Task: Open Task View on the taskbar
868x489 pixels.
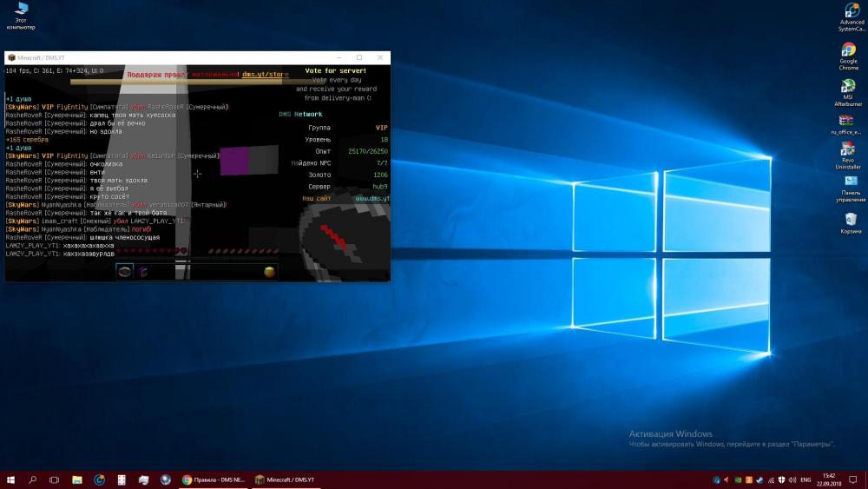Action: pyautogui.click(x=54, y=479)
